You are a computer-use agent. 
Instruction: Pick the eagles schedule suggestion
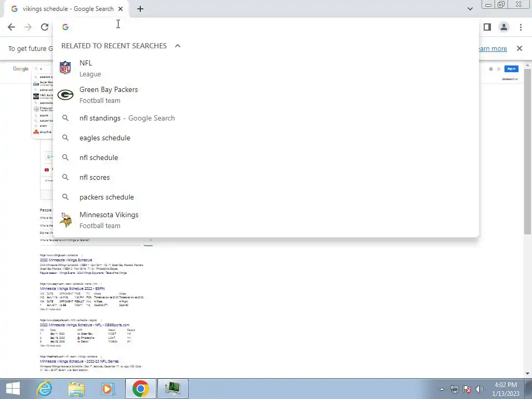pyautogui.click(x=266, y=138)
